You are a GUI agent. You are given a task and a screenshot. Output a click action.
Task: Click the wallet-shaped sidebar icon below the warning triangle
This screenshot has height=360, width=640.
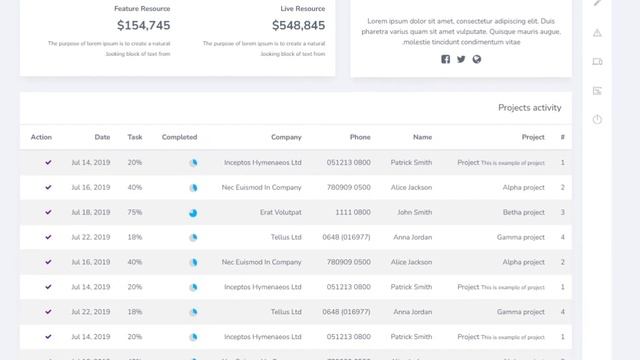coord(597,62)
